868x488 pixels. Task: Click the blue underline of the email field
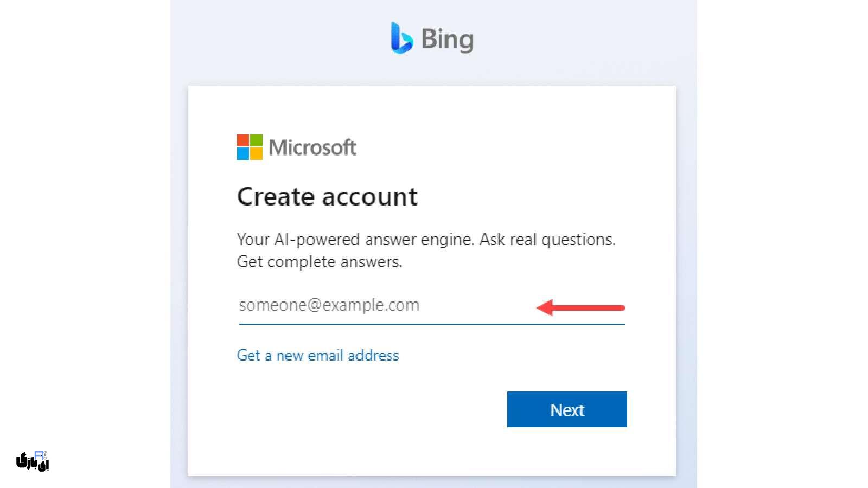tap(432, 324)
